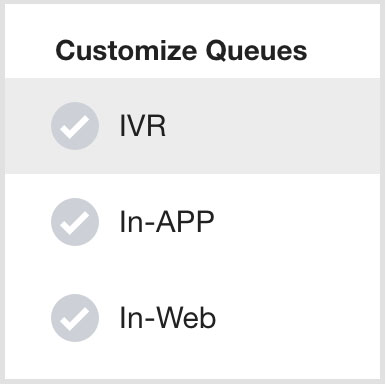Click empty area of the gray IVR row
Image resolution: width=386 pixels, height=385 pixels.
point(273,126)
